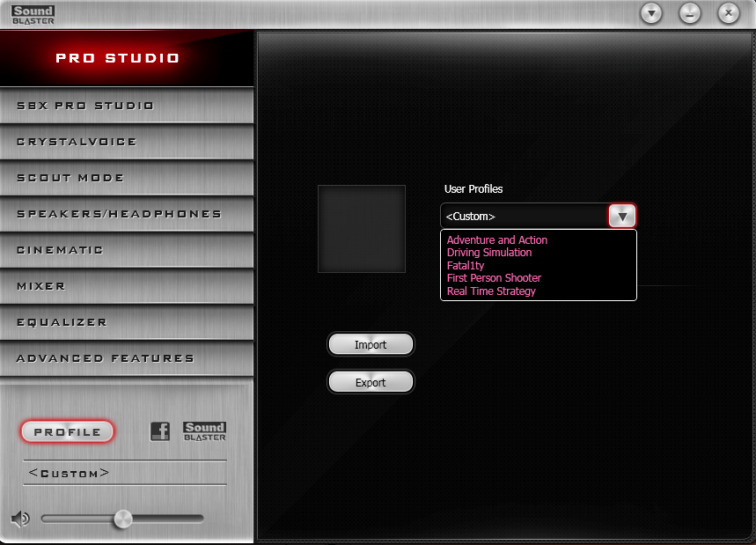Image resolution: width=756 pixels, height=545 pixels.
Task: Select First Person Shooter profile
Action: coord(494,278)
